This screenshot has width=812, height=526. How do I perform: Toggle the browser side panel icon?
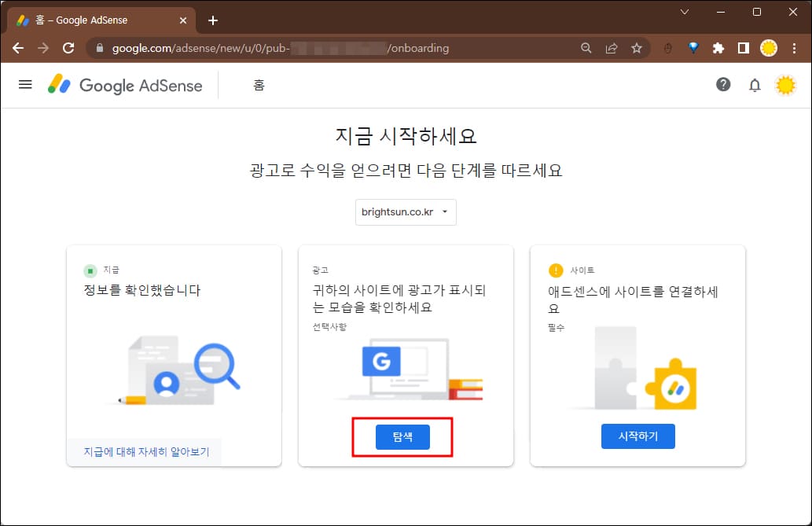[x=744, y=48]
